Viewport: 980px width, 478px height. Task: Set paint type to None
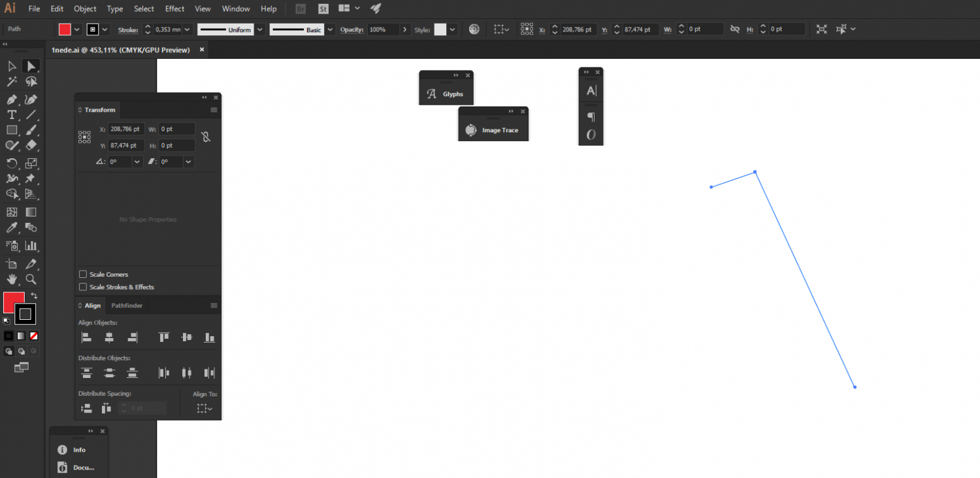[34, 335]
